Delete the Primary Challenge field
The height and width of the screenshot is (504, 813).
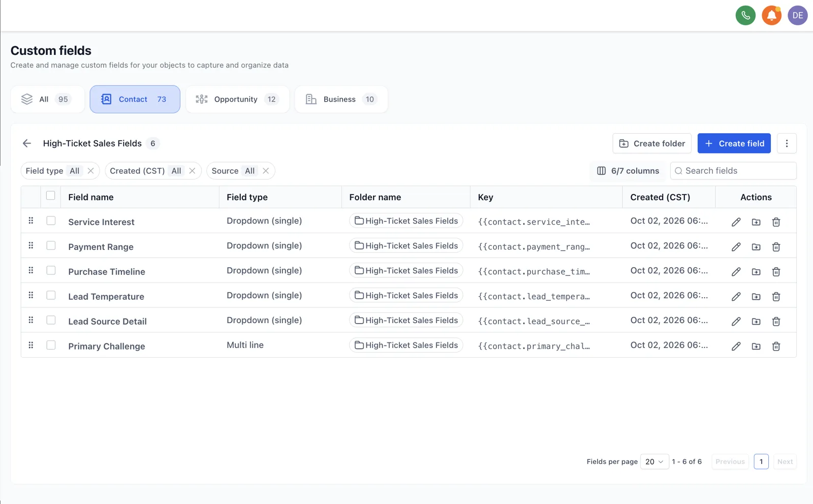click(776, 346)
